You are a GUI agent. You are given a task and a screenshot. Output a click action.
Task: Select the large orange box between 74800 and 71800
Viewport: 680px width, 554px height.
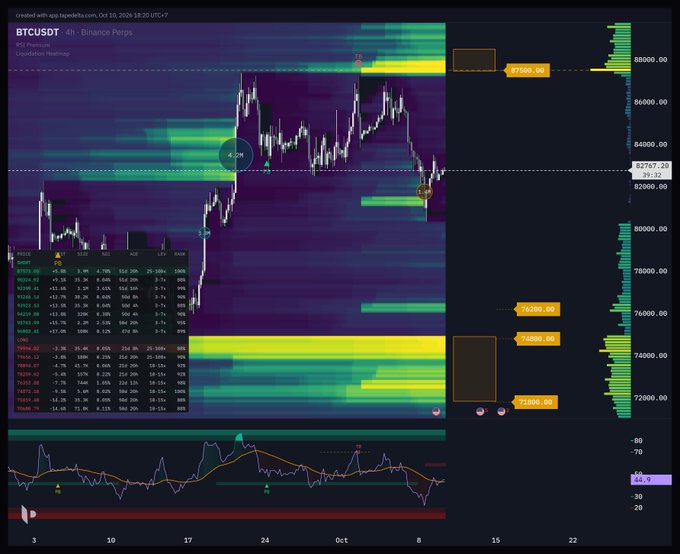[x=474, y=369]
